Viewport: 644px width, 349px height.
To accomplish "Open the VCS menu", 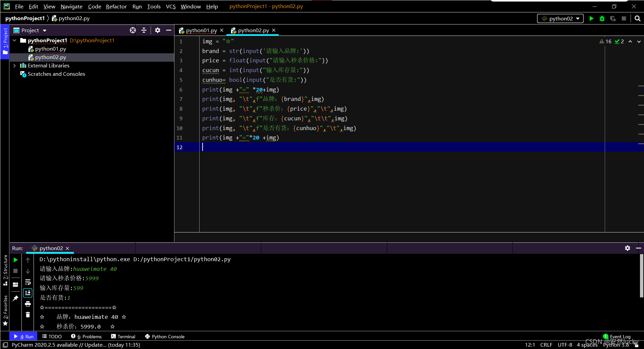I will 171,6.
